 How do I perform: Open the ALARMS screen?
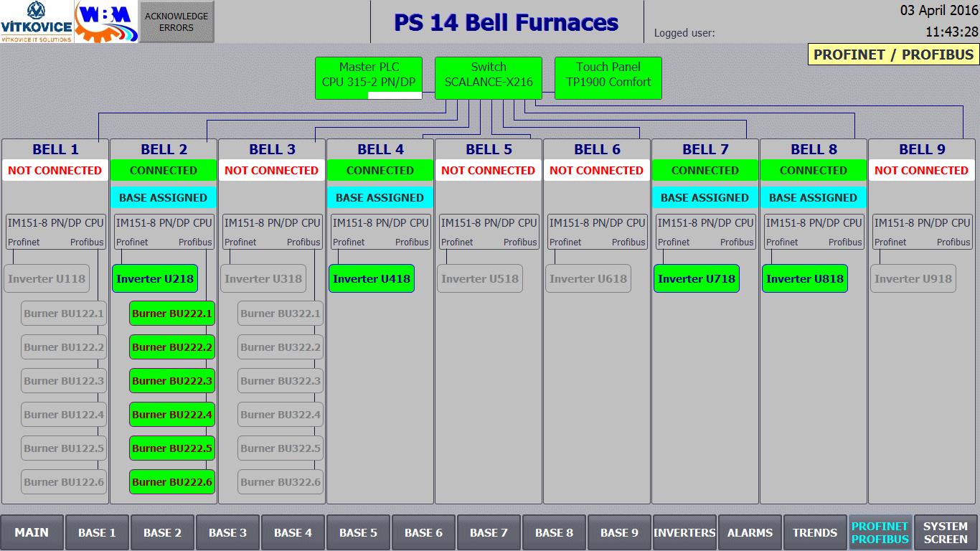pos(750,532)
